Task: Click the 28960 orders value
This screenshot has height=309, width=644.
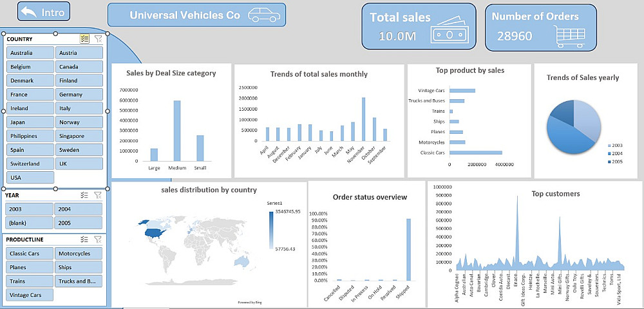Action: [515, 35]
